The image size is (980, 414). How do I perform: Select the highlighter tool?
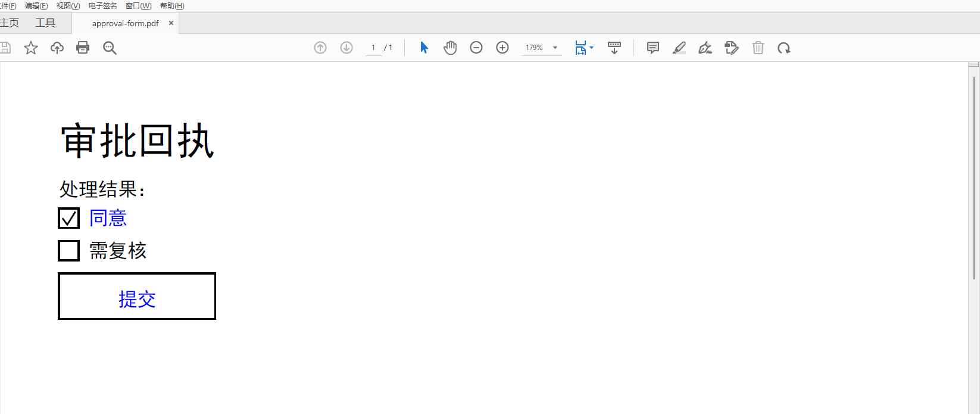coord(679,48)
